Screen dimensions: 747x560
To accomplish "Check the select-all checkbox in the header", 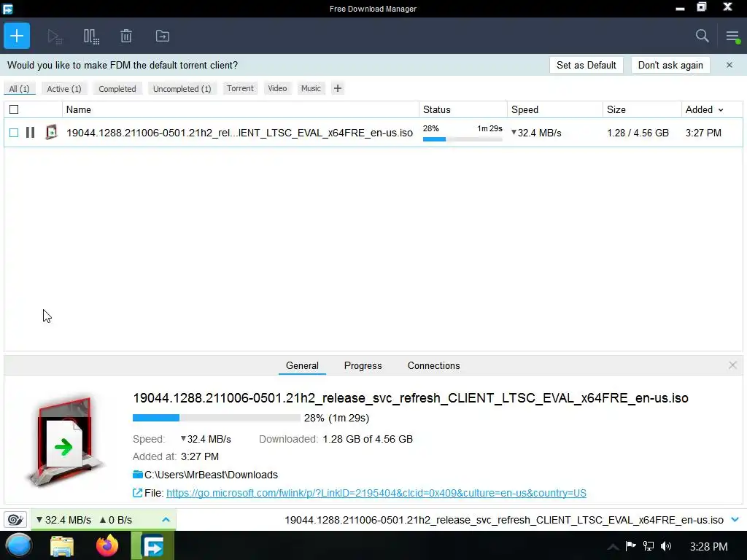I will (14, 109).
